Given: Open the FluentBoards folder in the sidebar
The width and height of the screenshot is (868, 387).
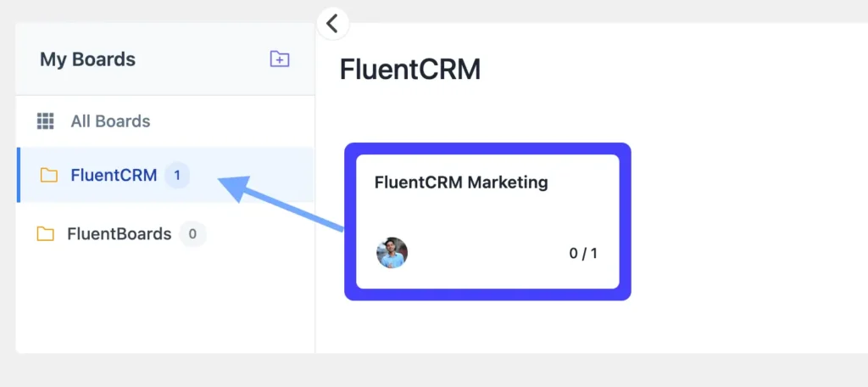Looking at the screenshot, I should point(119,233).
